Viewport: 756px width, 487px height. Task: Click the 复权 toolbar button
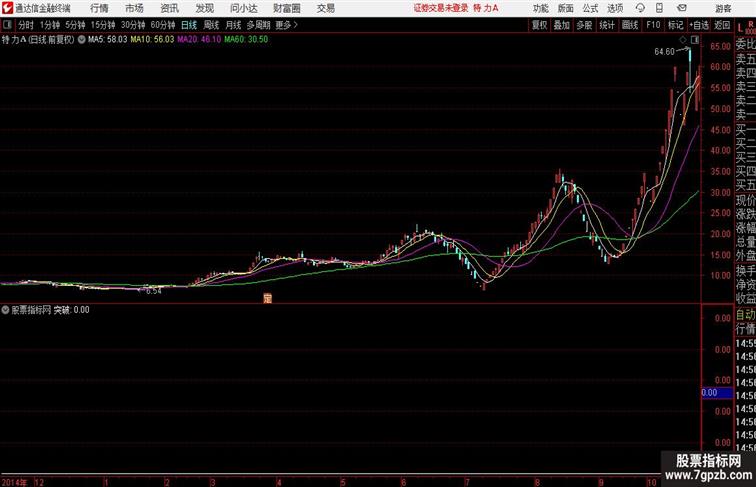click(x=540, y=25)
